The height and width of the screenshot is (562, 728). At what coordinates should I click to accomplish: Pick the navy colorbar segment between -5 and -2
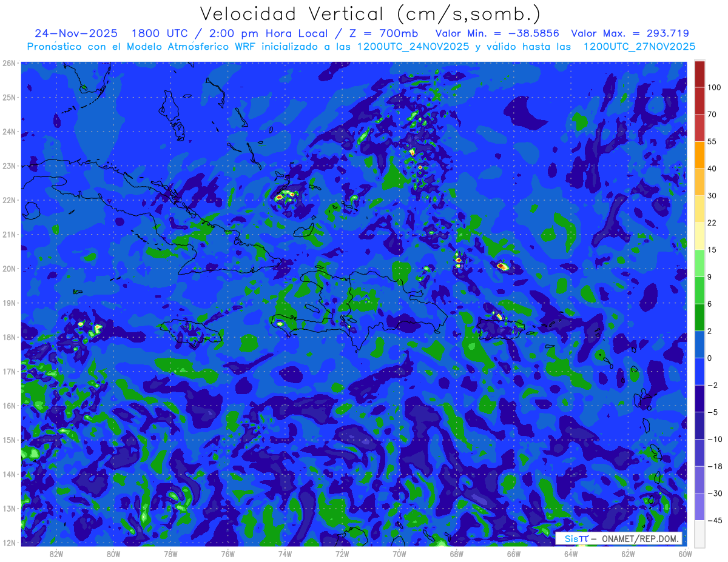coord(700,399)
